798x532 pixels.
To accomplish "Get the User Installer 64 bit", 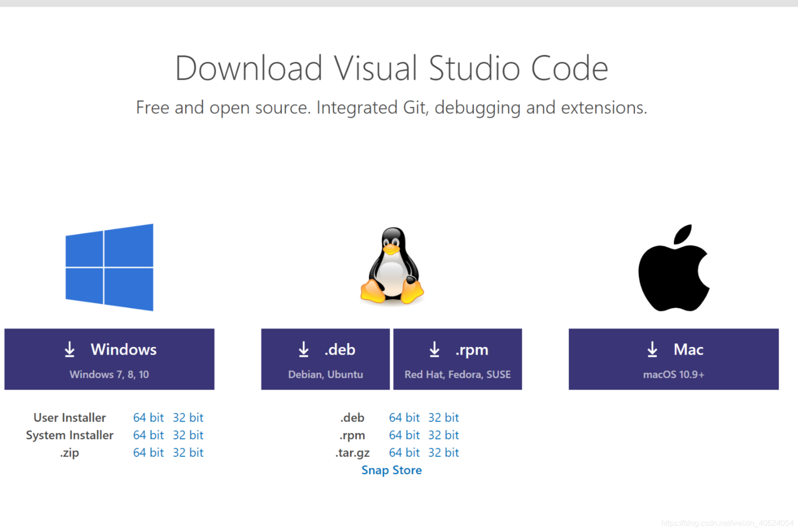I will (x=148, y=417).
